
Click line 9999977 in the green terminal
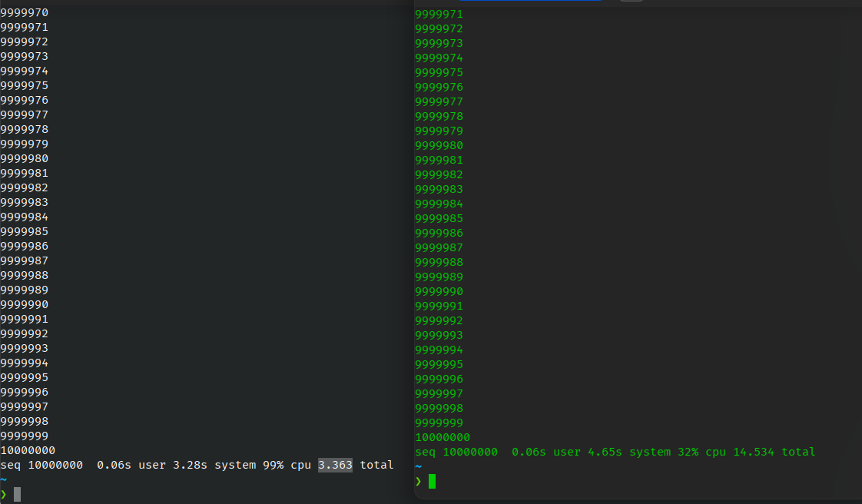439,101
